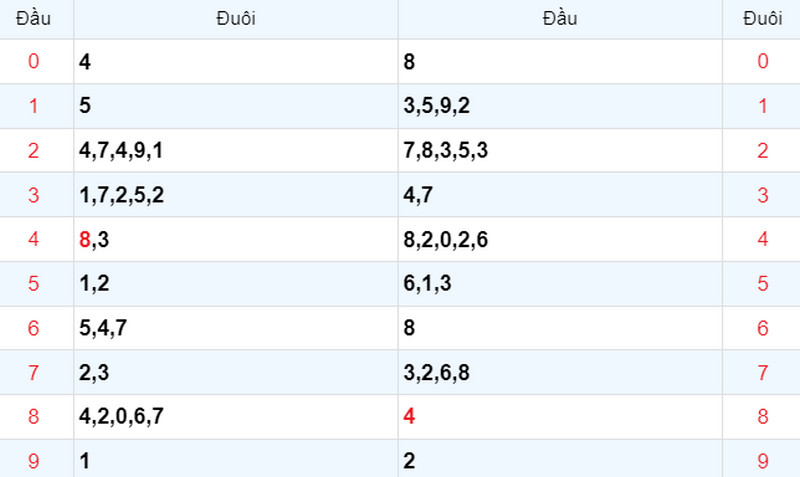The width and height of the screenshot is (800, 477).
Task: Click the red 2 in right Đuôi column
Action: 762,150
